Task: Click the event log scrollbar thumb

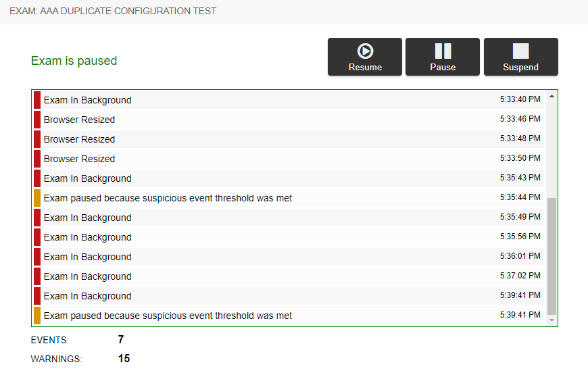Action: pyautogui.click(x=552, y=256)
